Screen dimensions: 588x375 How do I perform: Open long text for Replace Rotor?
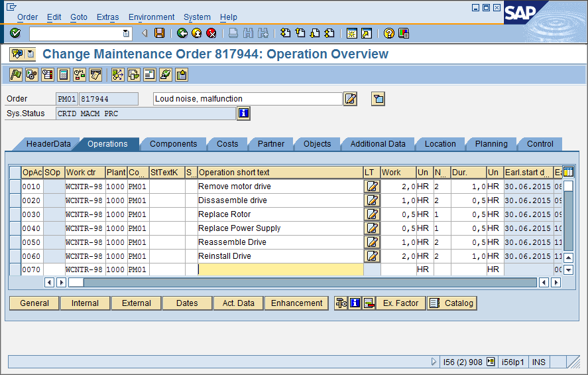(372, 214)
